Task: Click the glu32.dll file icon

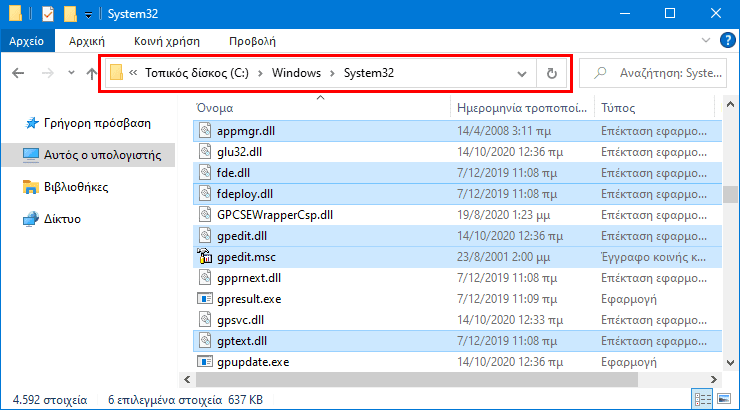Action: (x=205, y=152)
